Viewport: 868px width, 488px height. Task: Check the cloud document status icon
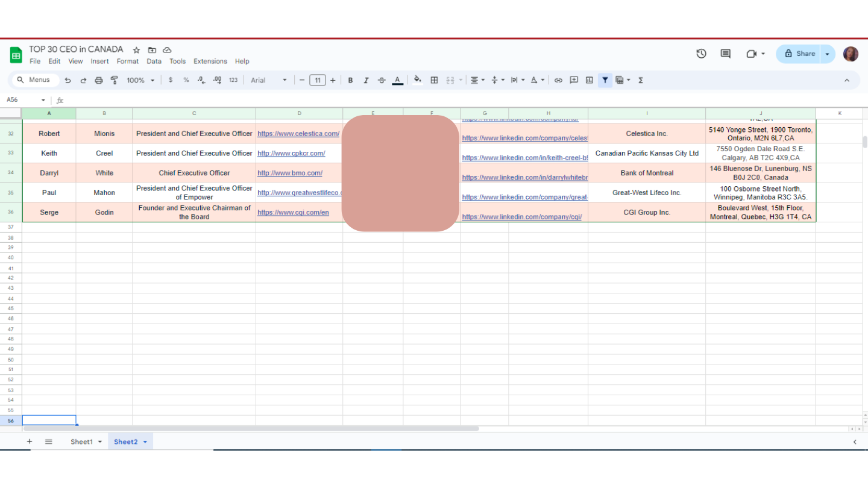(168, 50)
